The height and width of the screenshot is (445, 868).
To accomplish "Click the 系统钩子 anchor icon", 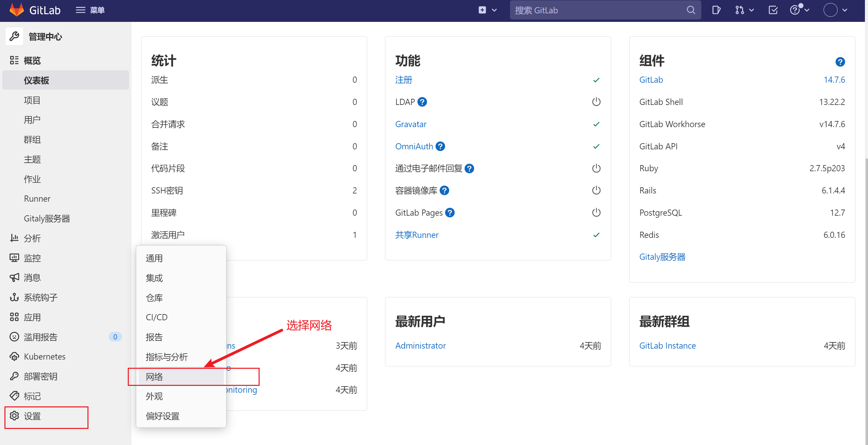I will pos(14,297).
